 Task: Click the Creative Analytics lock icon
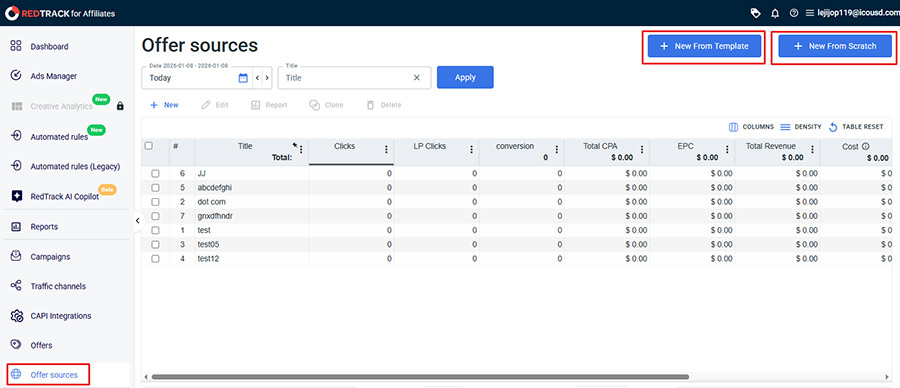(120, 106)
